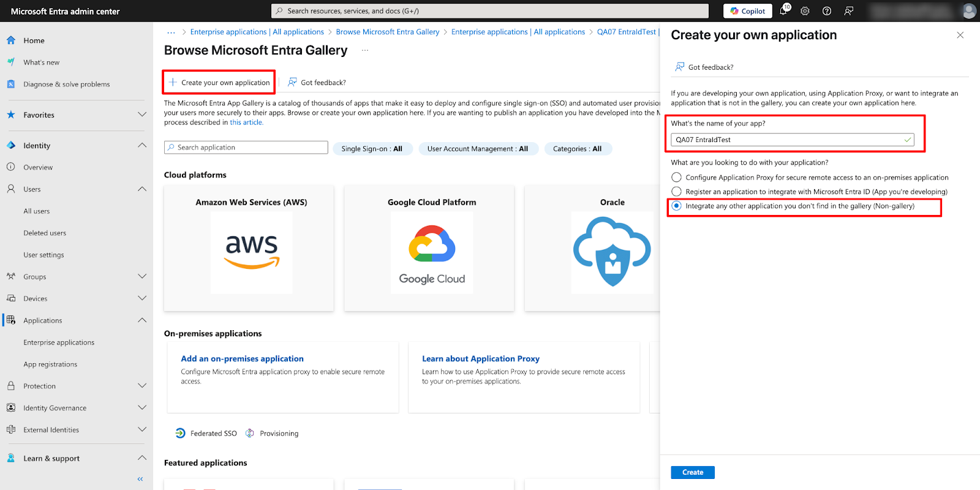Click the QA07 EntraIdTest breadcrumb

(x=627, y=32)
